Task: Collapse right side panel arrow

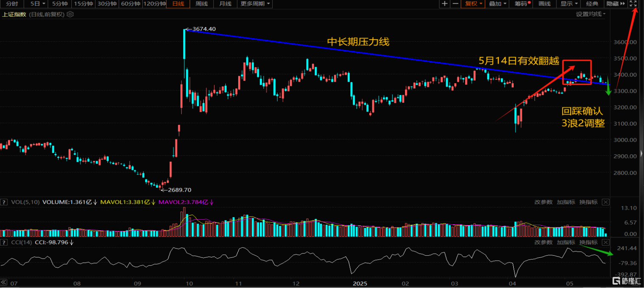Action: pyautogui.click(x=641, y=153)
